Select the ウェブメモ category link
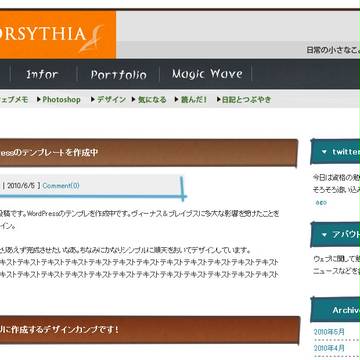The image size is (360, 360). pyautogui.click(x=14, y=99)
